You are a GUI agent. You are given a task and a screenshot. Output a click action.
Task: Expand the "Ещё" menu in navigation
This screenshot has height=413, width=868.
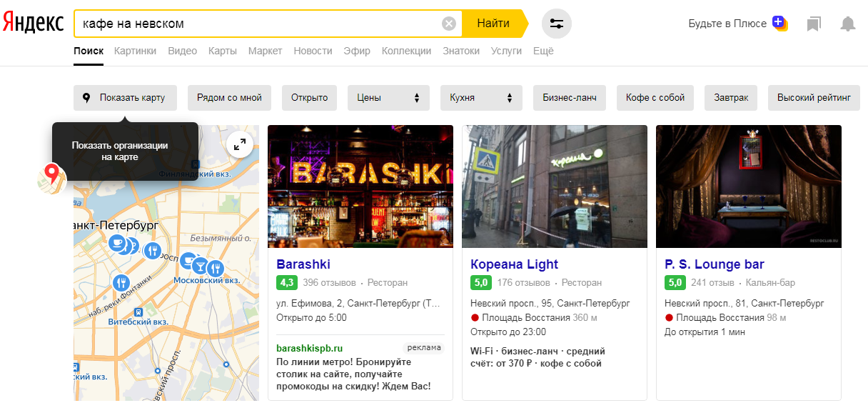point(543,51)
